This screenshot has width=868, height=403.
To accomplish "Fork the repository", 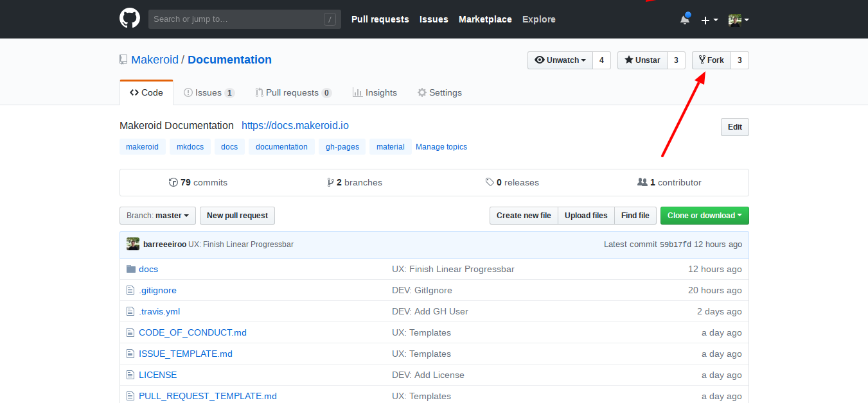I will [x=711, y=60].
